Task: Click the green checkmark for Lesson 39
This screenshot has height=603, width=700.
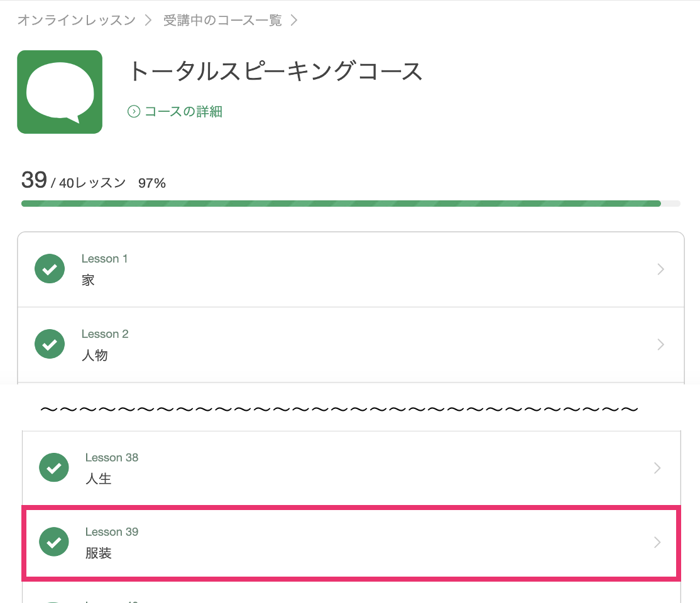Action: pos(54,542)
